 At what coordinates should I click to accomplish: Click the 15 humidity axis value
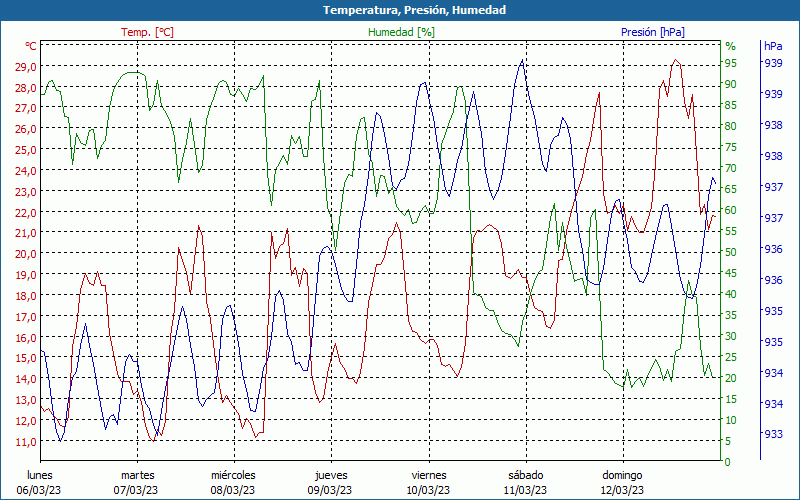coord(731,399)
